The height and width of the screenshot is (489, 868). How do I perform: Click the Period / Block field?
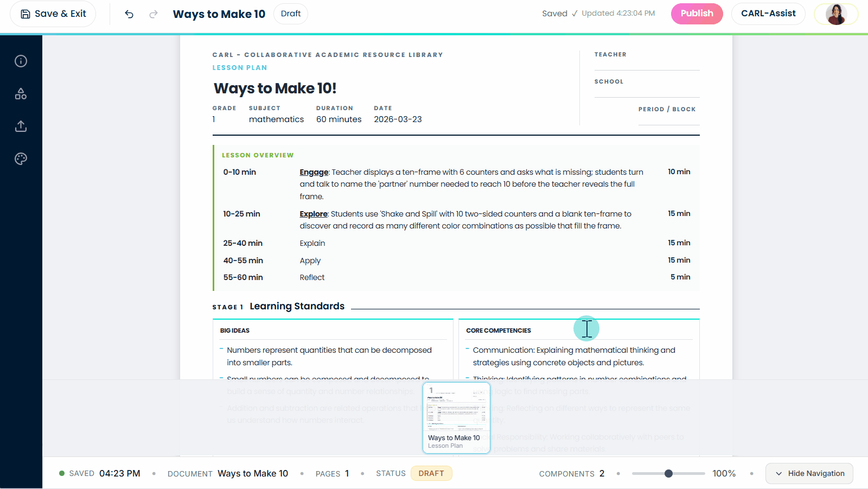[668, 118]
